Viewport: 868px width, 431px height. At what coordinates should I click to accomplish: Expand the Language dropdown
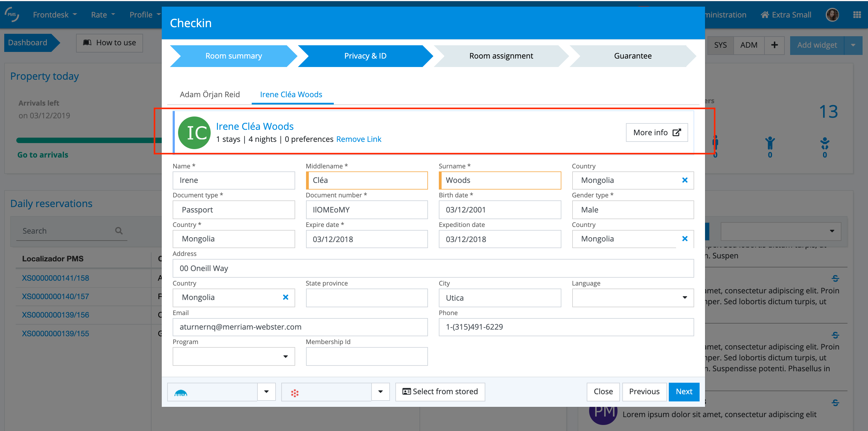(x=685, y=298)
